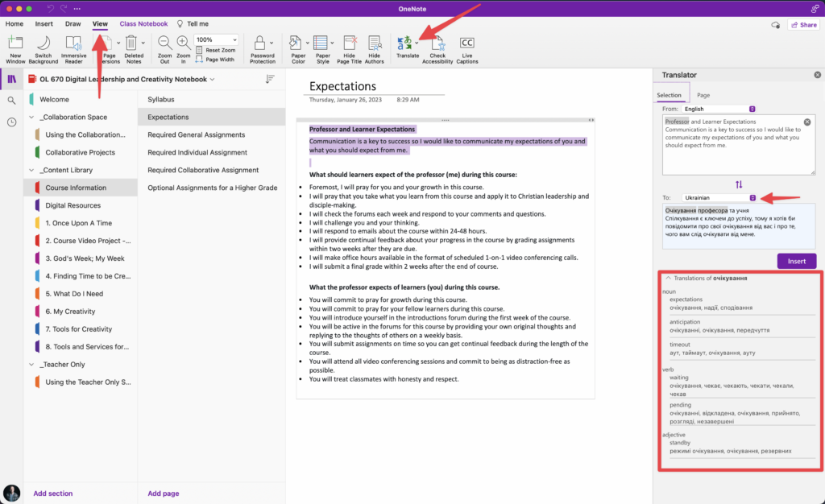This screenshot has width=825, height=504.
Task: Click the Redo arrow in title bar
Action: (64, 8)
